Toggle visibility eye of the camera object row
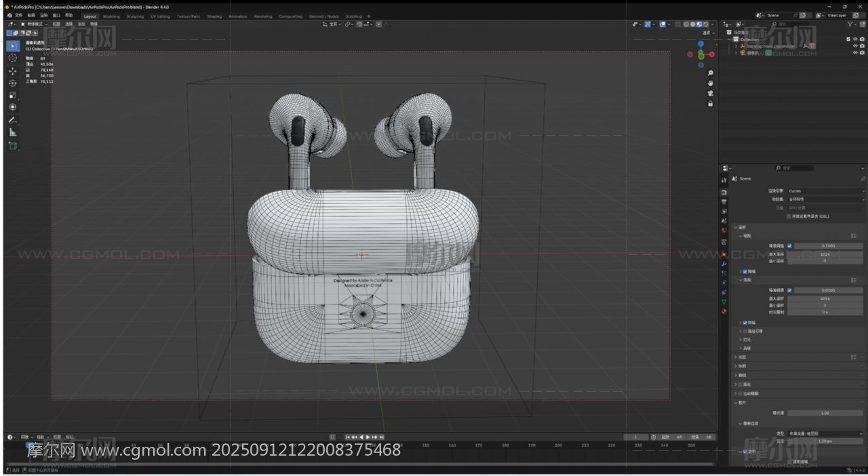 (x=855, y=53)
